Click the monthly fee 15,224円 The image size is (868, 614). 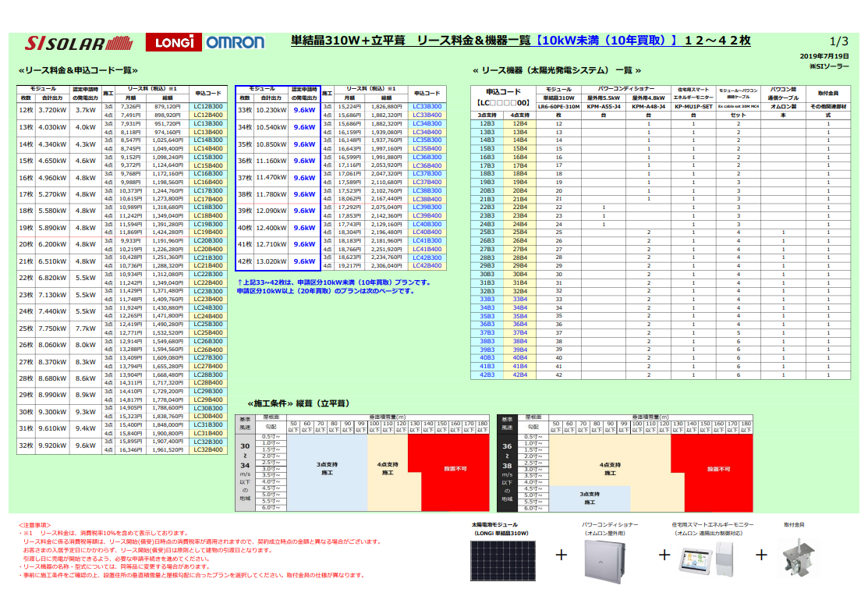(x=349, y=106)
